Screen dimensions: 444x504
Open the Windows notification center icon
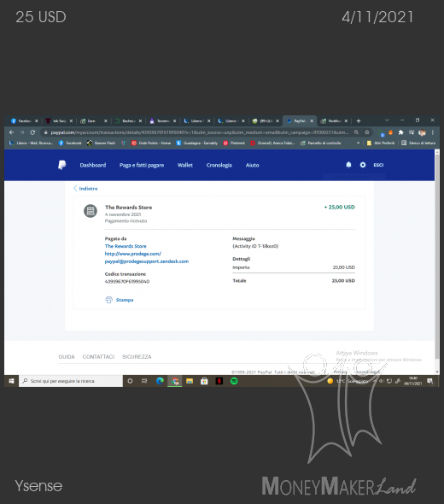(x=430, y=381)
